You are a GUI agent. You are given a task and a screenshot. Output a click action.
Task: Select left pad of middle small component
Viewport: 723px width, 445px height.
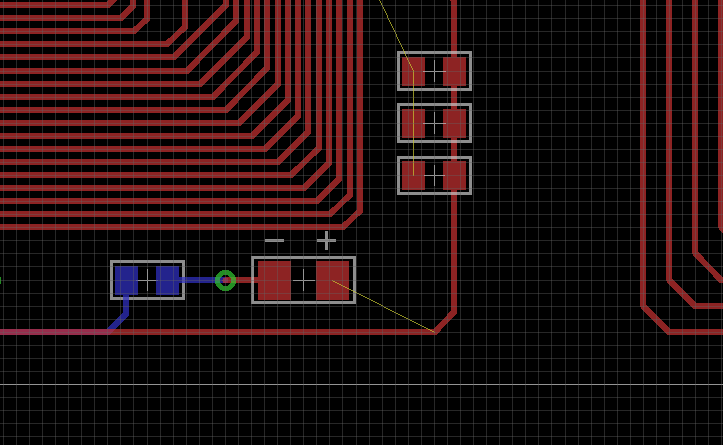[x=413, y=123]
